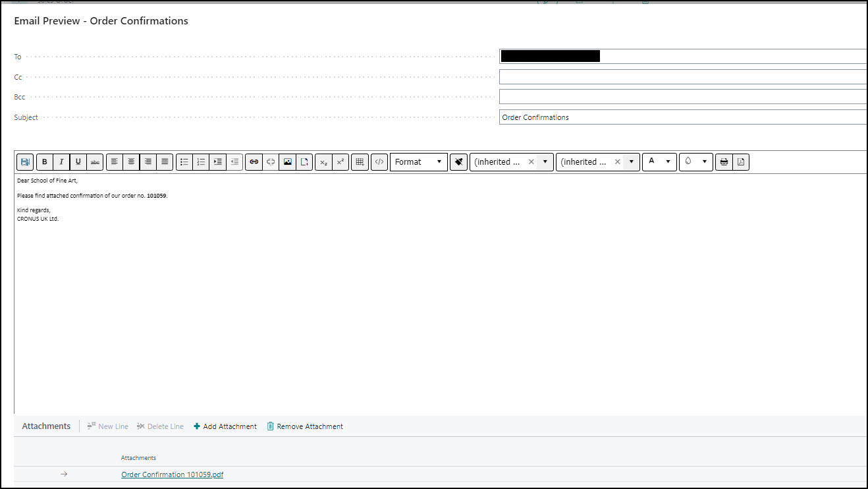Open the Format dropdown

click(x=418, y=162)
